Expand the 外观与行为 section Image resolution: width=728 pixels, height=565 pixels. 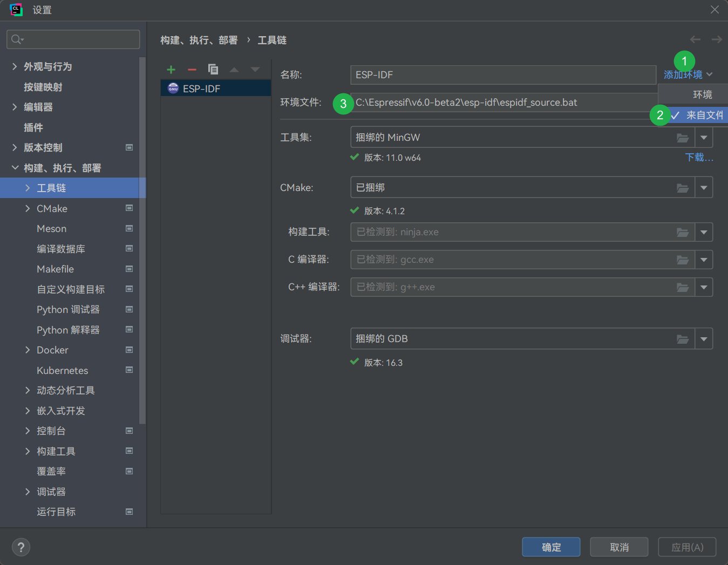pyautogui.click(x=15, y=66)
